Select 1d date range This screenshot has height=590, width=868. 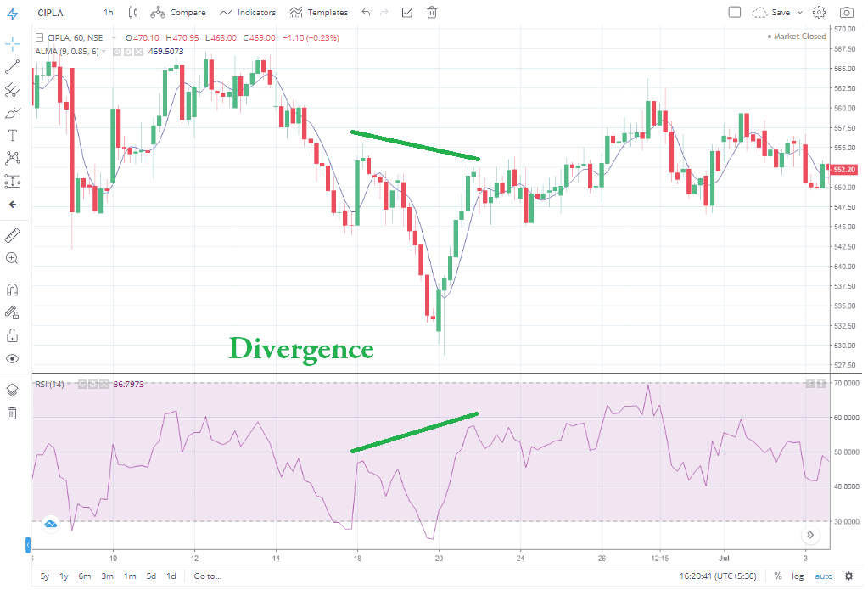pos(171,576)
